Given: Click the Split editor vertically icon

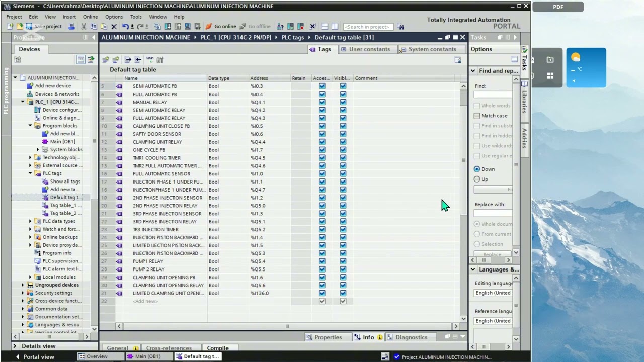Looking at the screenshot, I should click(x=335, y=26).
